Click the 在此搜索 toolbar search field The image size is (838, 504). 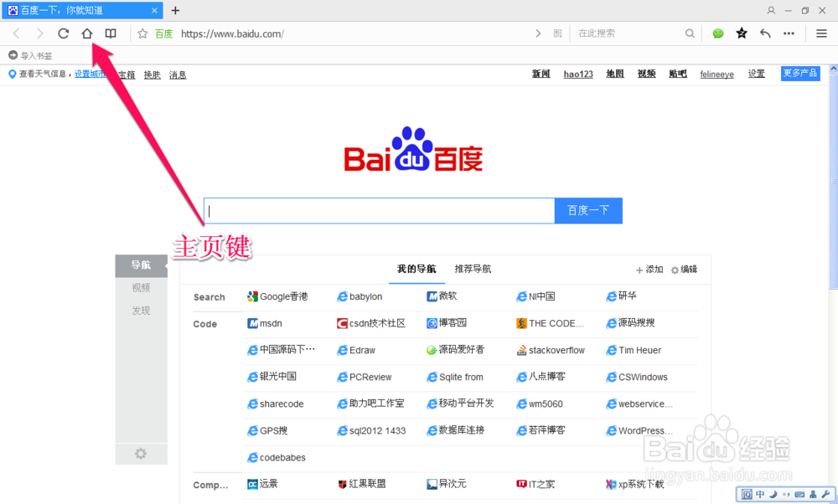(628, 33)
